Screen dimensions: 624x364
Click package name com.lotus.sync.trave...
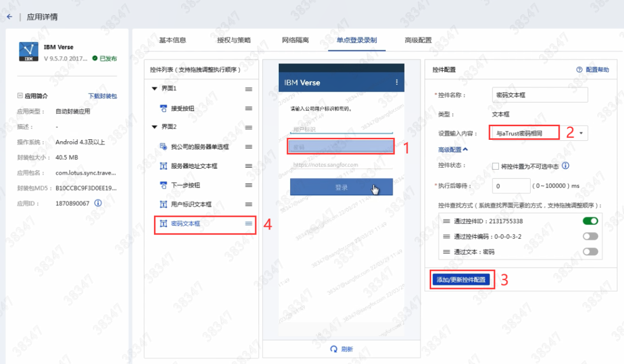(x=86, y=173)
